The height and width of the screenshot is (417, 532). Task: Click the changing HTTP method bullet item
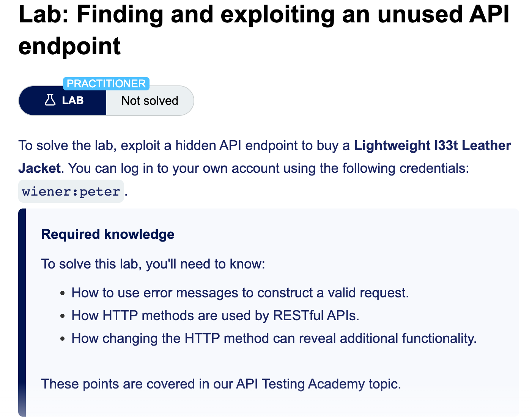pos(274,338)
